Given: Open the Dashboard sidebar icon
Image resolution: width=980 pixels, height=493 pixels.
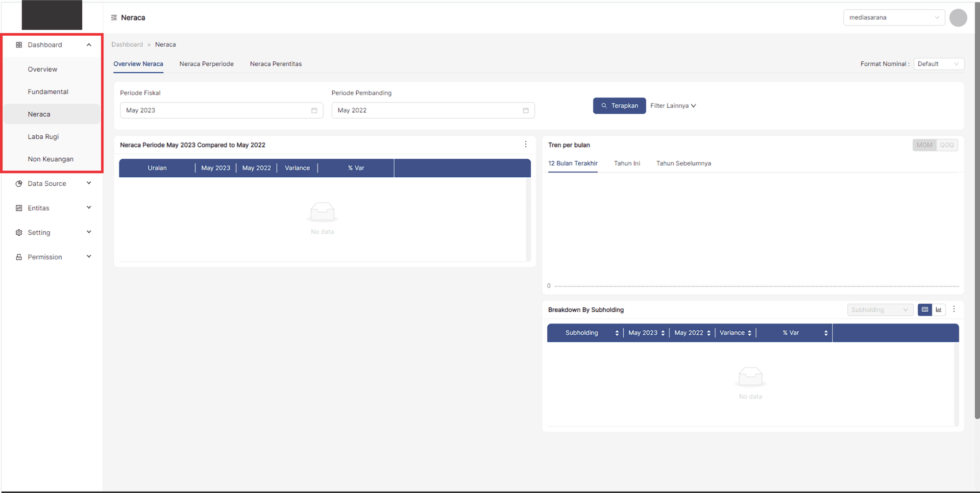Looking at the screenshot, I should click(x=19, y=45).
